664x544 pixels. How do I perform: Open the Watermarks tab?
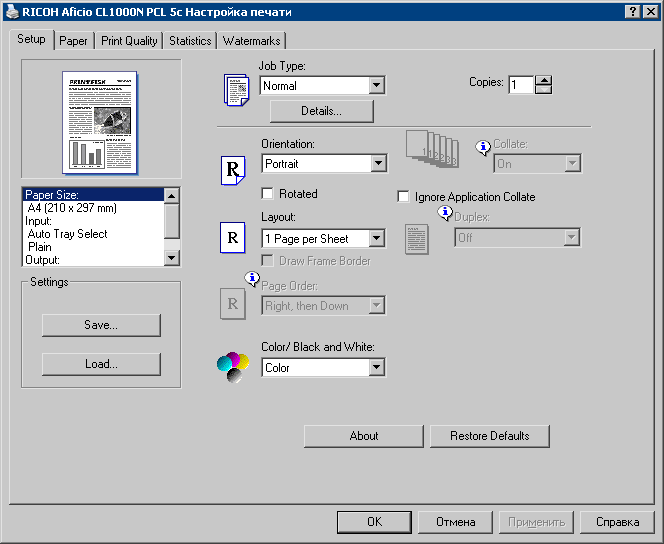coord(252,41)
